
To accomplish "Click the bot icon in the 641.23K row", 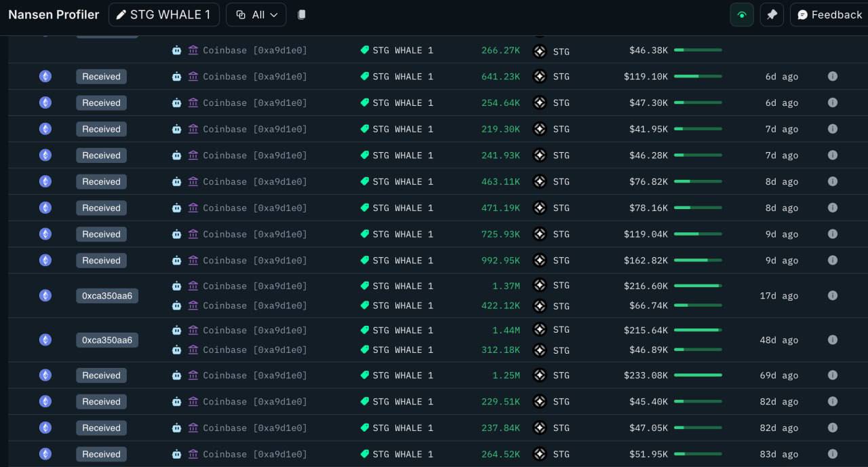I will click(176, 76).
